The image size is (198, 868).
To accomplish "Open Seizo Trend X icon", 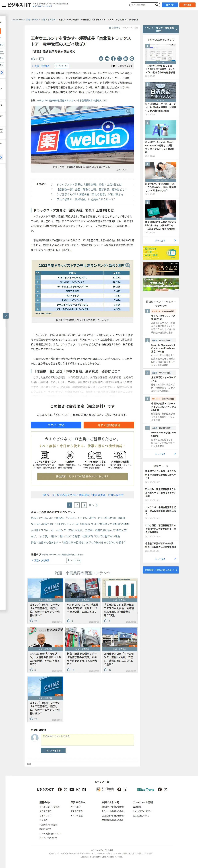I will pos(166,790).
